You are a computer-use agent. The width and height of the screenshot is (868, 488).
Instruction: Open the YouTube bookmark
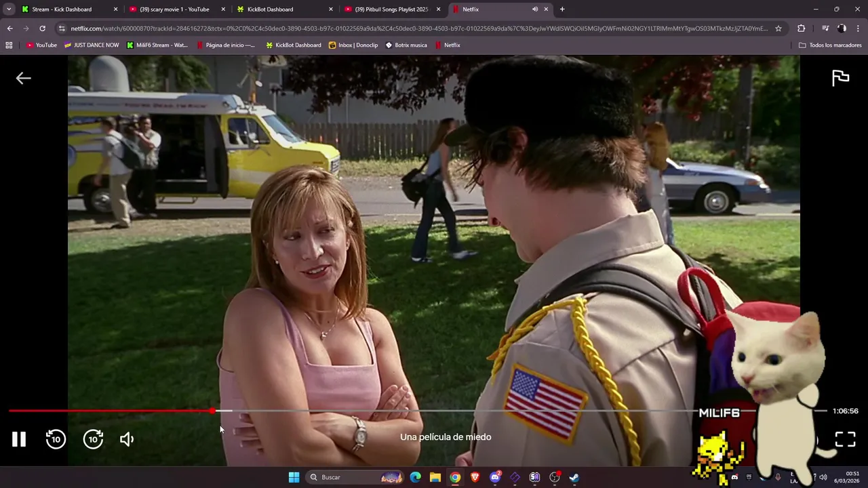pos(41,45)
